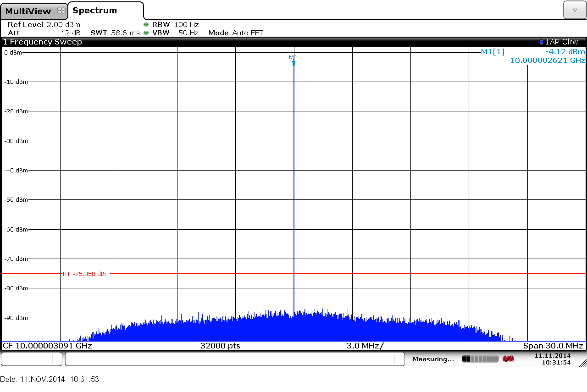
Task: Open the top-right dropdown arrow button
Action: [575, 10]
